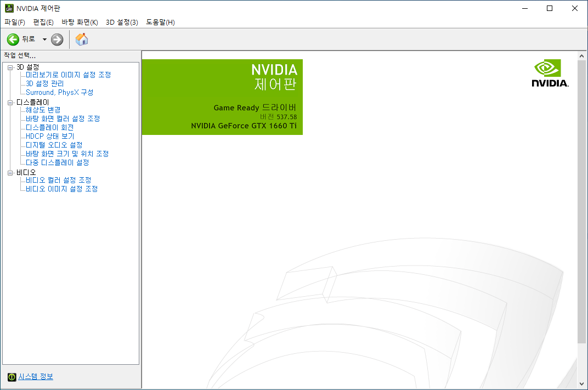Click the 비디오 category label
The height and width of the screenshot is (390, 588).
[26, 172]
